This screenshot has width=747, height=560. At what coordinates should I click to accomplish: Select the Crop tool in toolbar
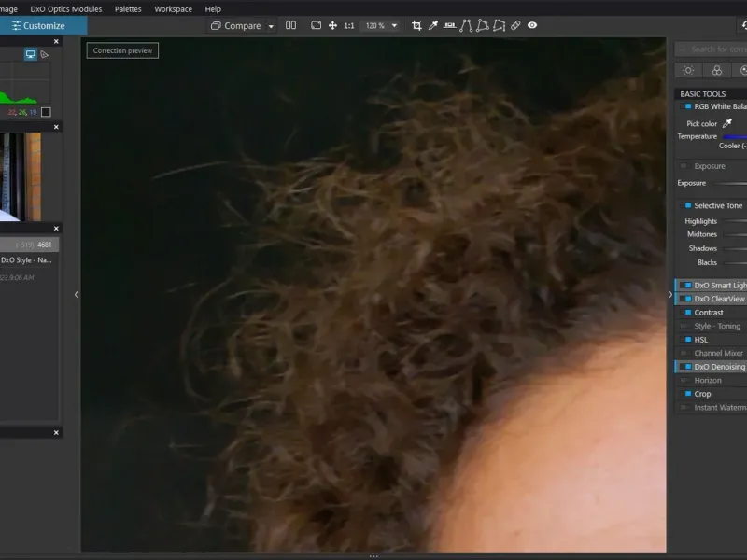(x=416, y=26)
